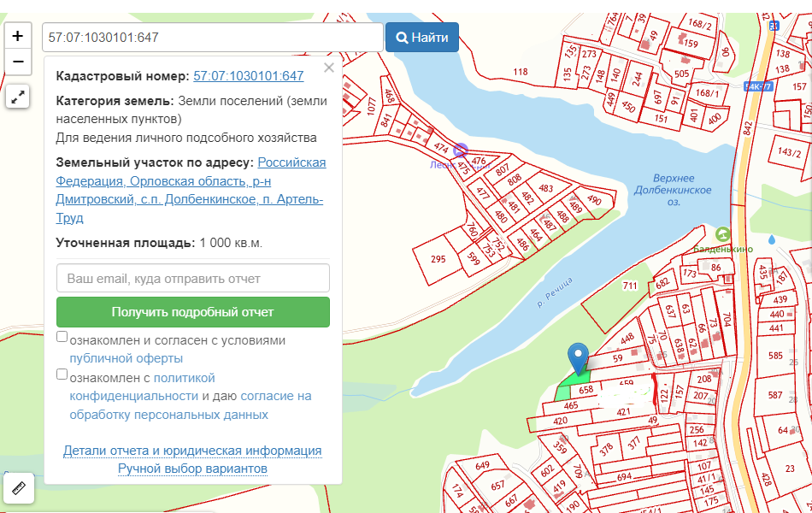The width and height of the screenshot is (812, 513).
Task: Select parcel 378 on the map
Action: (x=606, y=449)
